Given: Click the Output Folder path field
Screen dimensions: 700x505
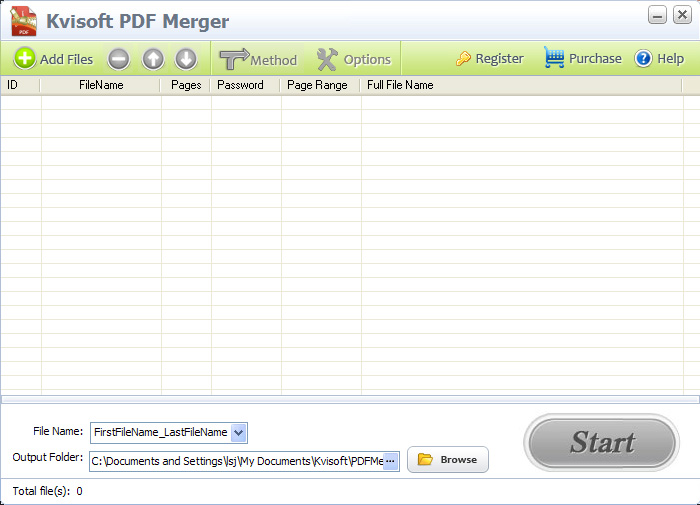Looking at the screenshot, I should pyautogui.click(x=244, y=461).
